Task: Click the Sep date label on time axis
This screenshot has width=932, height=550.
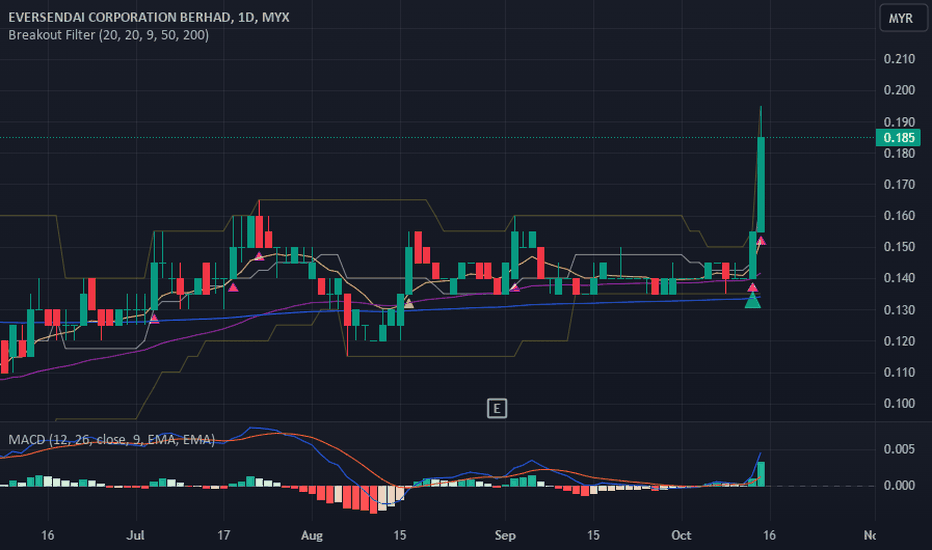Action: [505, 535]
